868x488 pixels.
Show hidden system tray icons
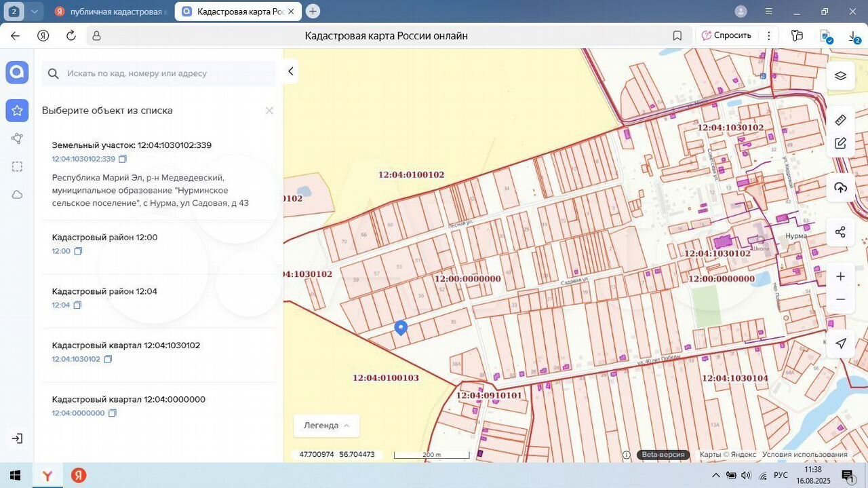(x=716, y=475)
